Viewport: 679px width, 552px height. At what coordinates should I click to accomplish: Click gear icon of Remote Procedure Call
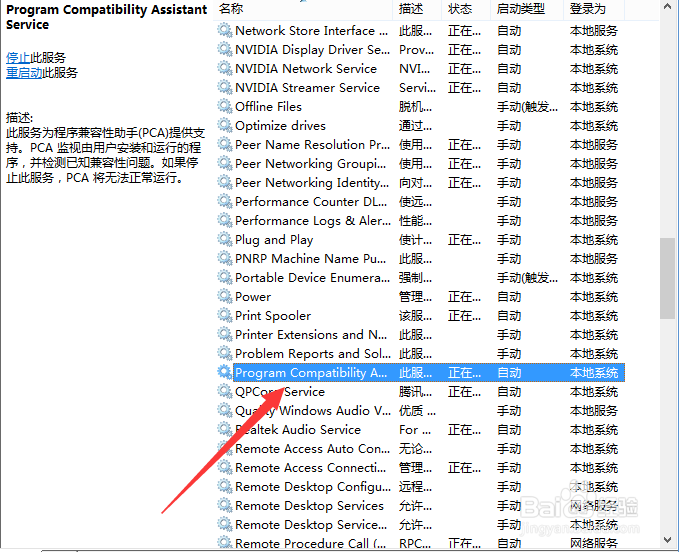[x=224, y=543]
